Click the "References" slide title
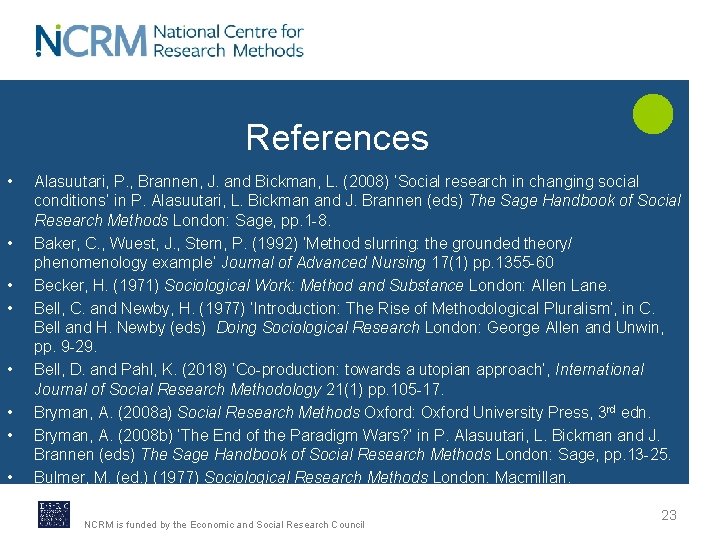This screenshot has height=540, width=720. click(337, 137)
